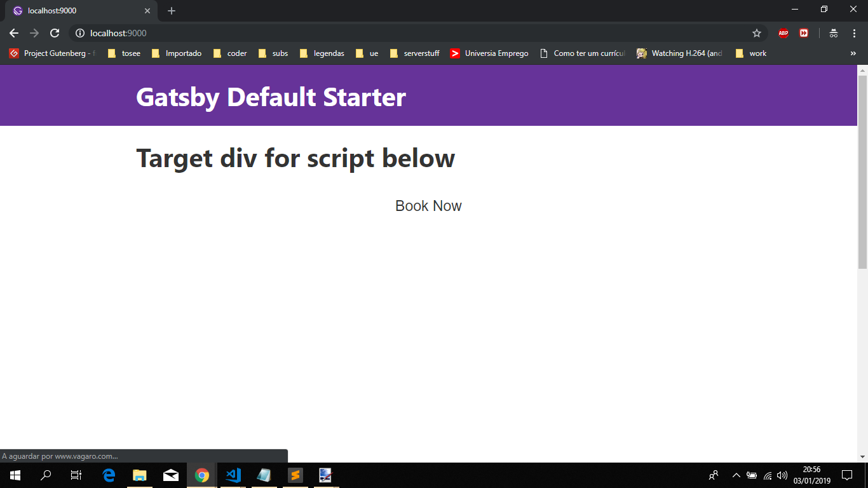Open the legendas bookmarks folder

pos(322,53)
